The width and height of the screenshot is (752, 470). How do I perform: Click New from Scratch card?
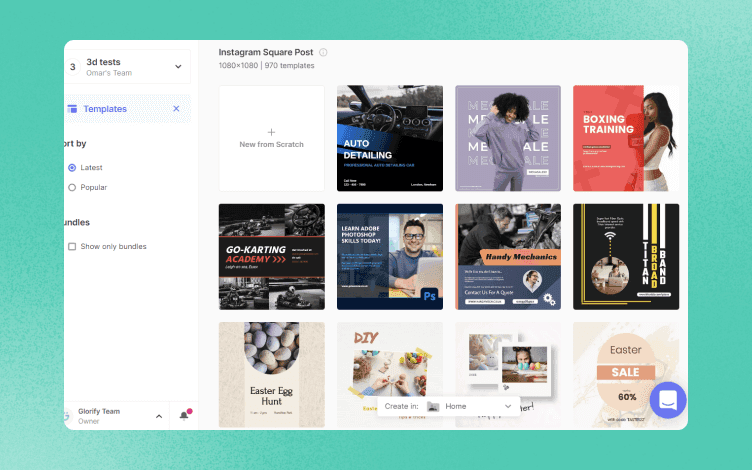point(271,139)
